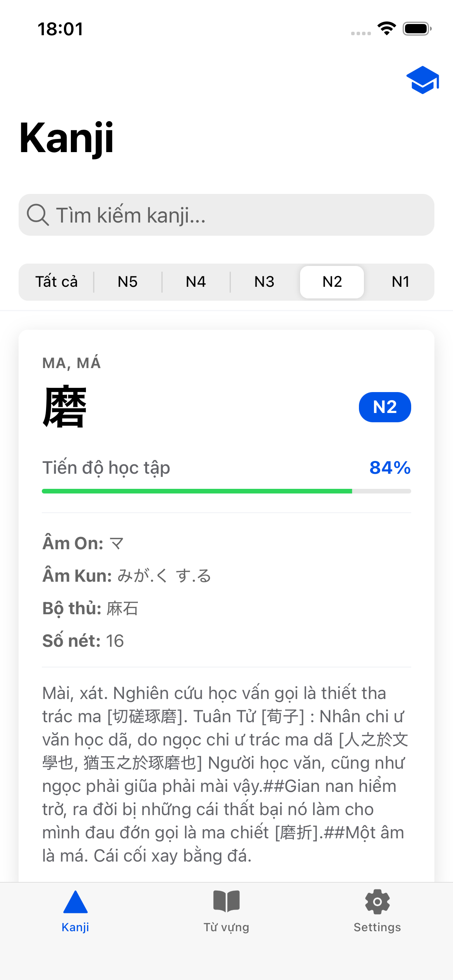Screen dimensions: 453x980
Task: Tap the large 磨 kanji character
Action: [x=65, y=406]
